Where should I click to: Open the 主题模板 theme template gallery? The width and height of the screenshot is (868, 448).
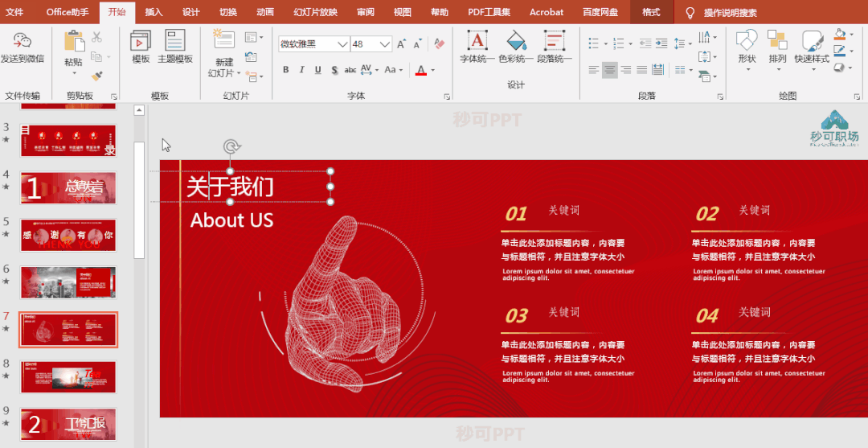tap(174, 47)
